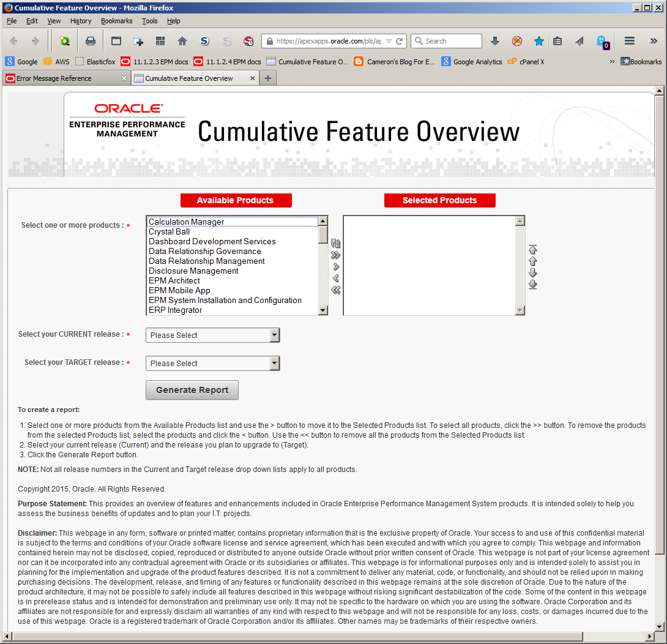Open Cameron's Blog bookmark

pos(395,62)
